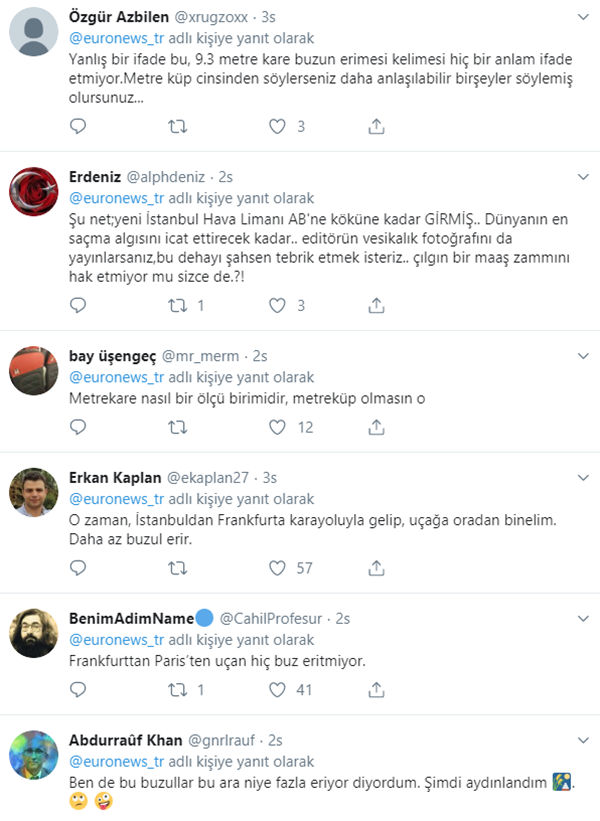600x821 pixels.
Task: Retweet Erkan Kaplan's tweet
Action: (x=178, y=567)
